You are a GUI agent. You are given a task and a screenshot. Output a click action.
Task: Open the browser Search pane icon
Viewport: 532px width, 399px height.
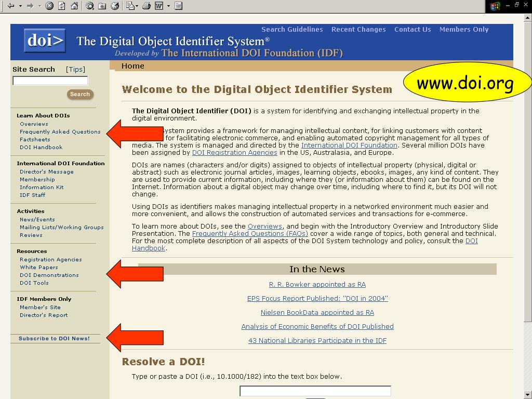click(89, 6)
